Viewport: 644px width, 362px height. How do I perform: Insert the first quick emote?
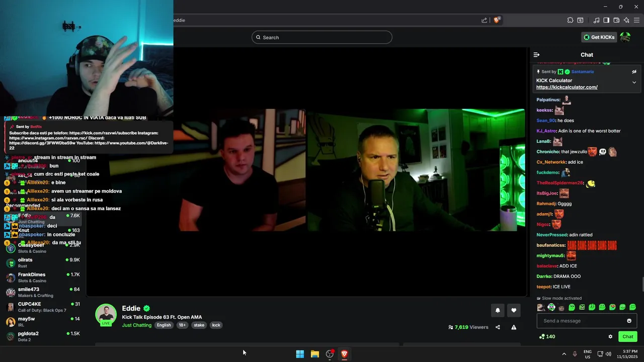click(x=541, y=307)
